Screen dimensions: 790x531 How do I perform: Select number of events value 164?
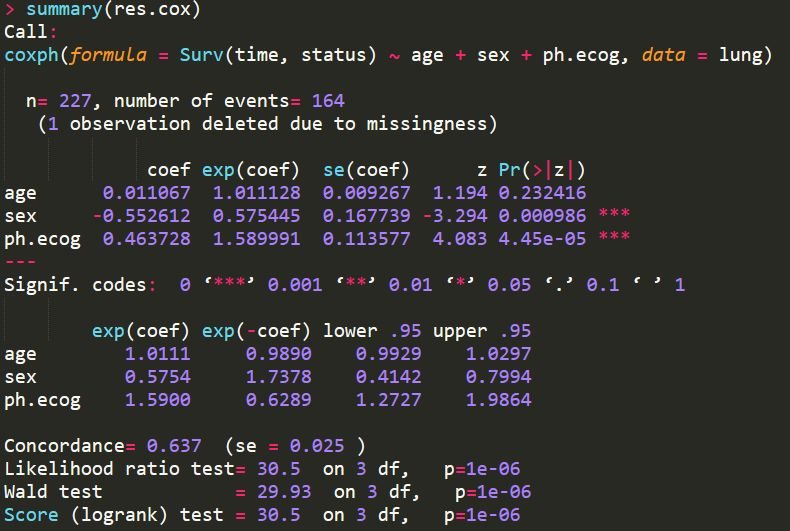pyautogui.click(x=328, y=101)
